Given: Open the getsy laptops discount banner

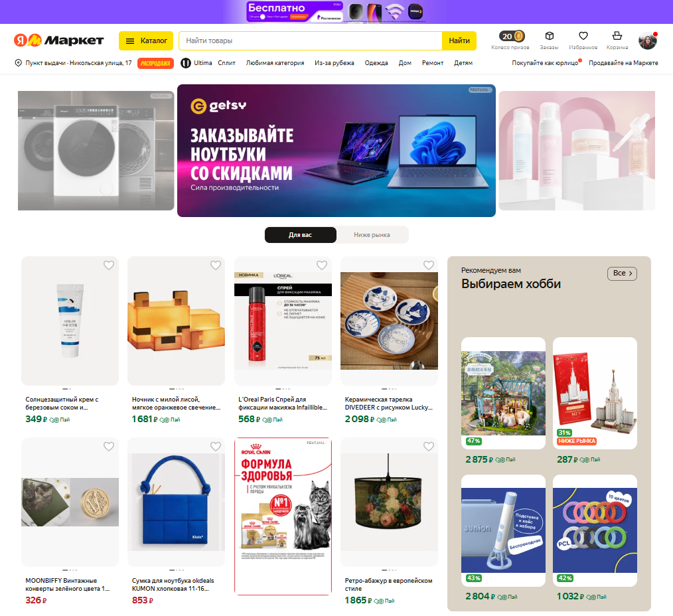Looking at the screenshot, I should (336, 151).
